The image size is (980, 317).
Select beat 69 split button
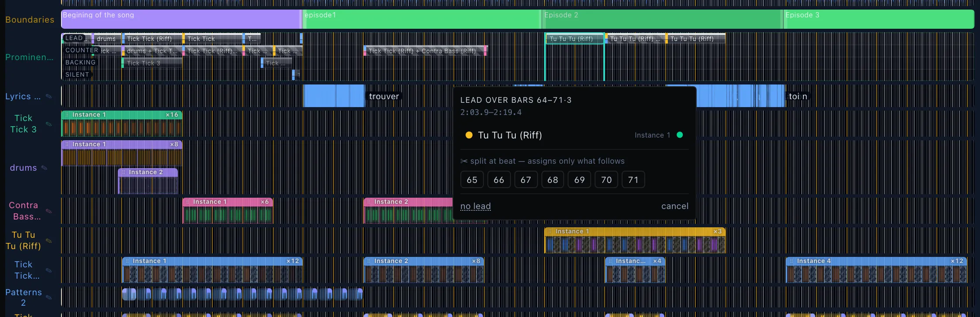click(579, 179)
